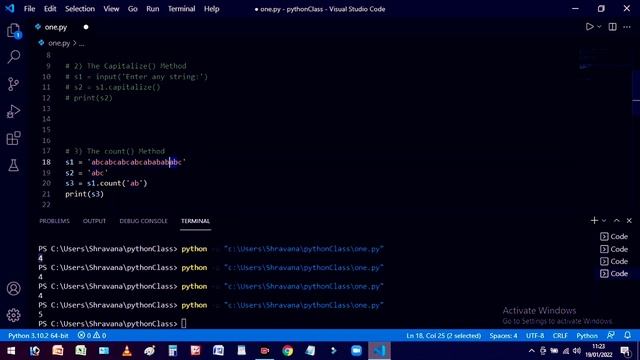Open the Search view in activity bar
Image resolution: width=640 pixels, height=360 pixels.
tap(13, 57)
